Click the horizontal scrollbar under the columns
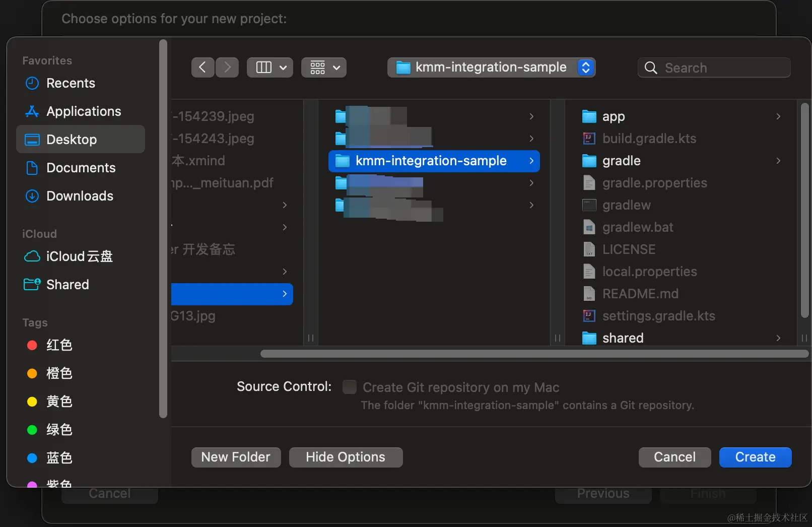The height and width of the screenshot is (527, 812). click(534, 354)
